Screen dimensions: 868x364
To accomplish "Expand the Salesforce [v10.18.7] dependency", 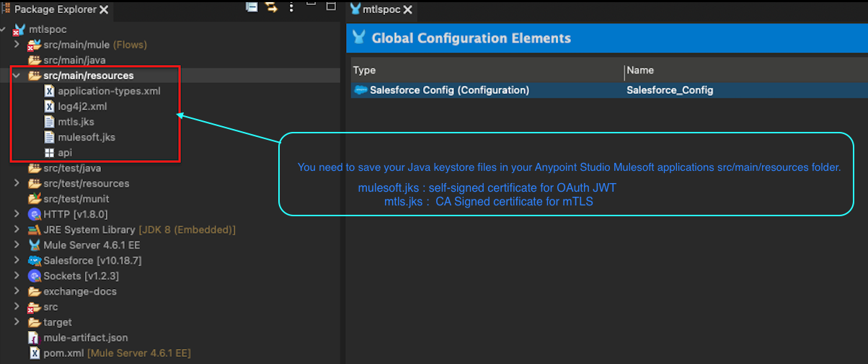I will pos(17,260).
